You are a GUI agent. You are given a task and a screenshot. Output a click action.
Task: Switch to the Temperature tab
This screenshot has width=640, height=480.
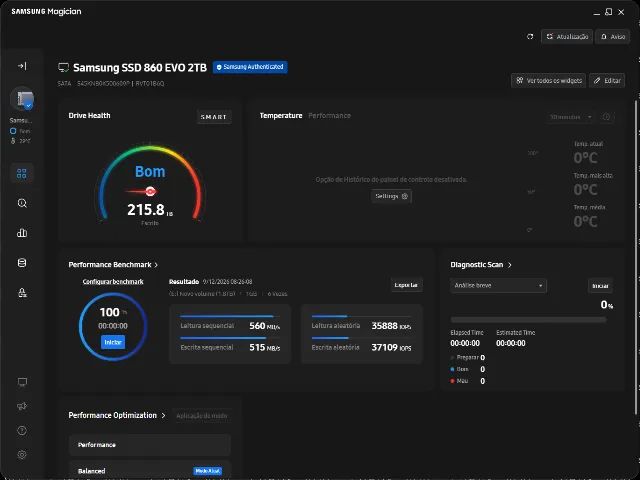(x=281, y=116)
